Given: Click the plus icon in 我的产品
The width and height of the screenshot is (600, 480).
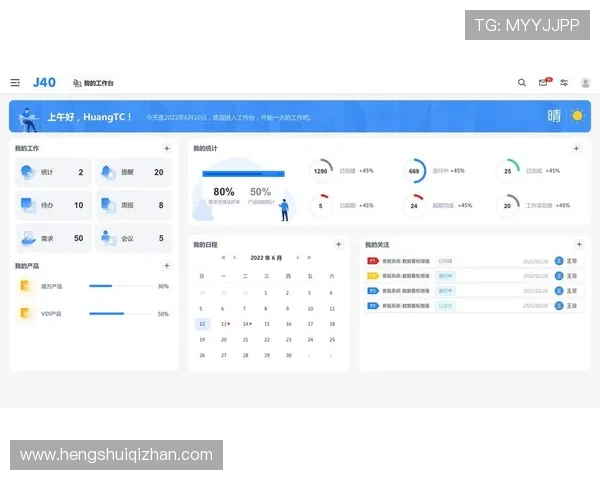Looking at the screenshot, I should pyautogui.click(x=167, y=266).
